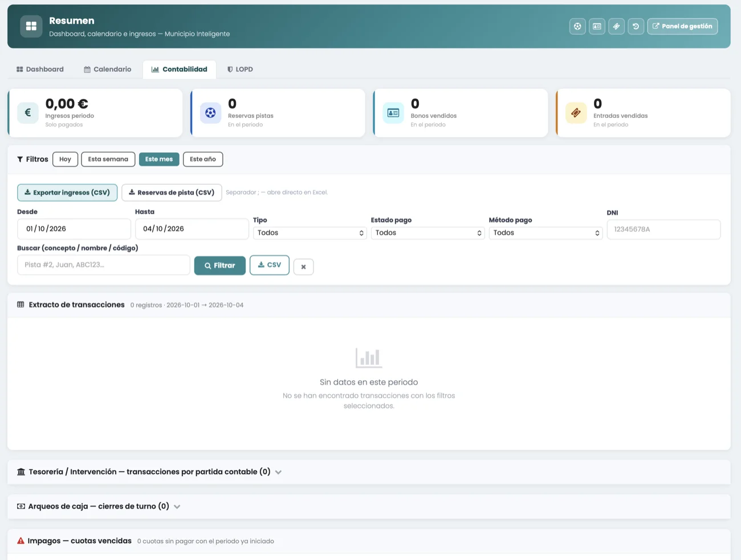The width and height of the screenshot is (741, 560).
Task: Expand Arqueos de caja section
Action: click(369, 506)
